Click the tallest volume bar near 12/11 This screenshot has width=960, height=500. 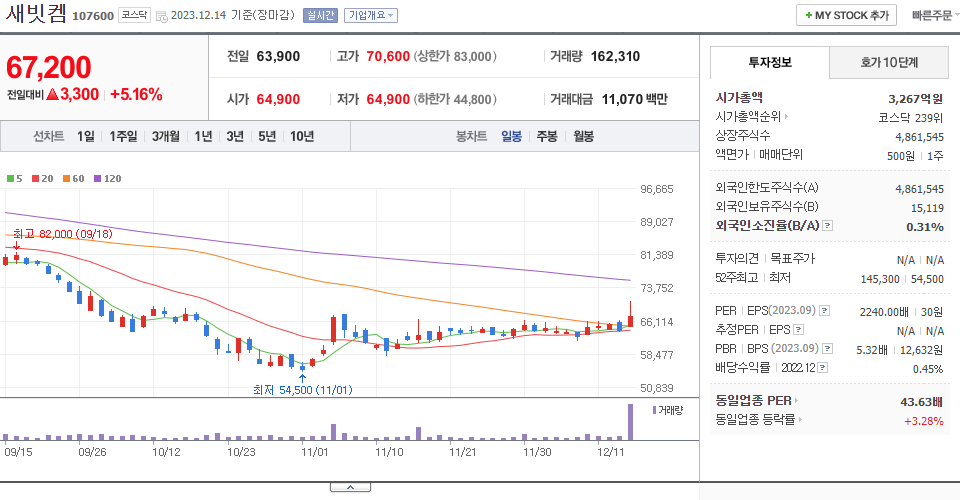tap(630, 422)
